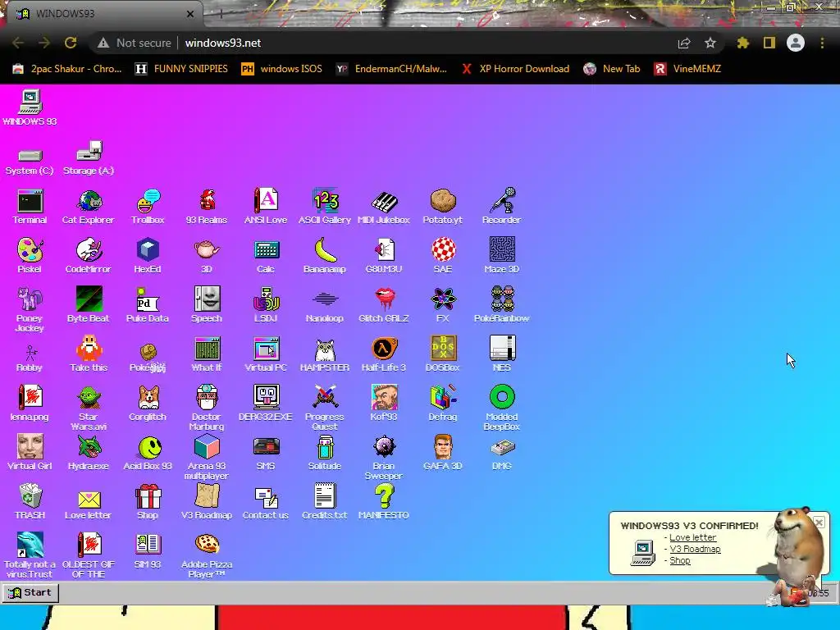Screen dimensions: 840x630
Task: Open the ANSI Love icon
Action: (266, 207)
